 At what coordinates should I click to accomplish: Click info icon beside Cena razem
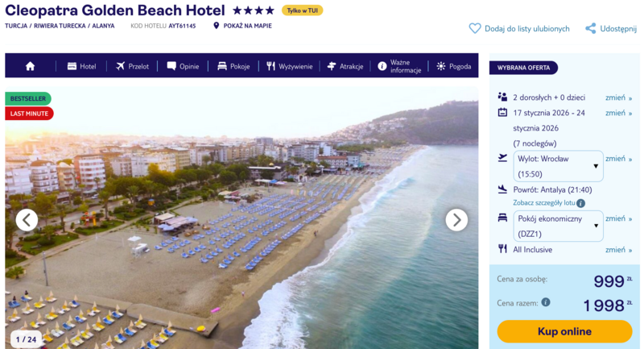[546, 302]
